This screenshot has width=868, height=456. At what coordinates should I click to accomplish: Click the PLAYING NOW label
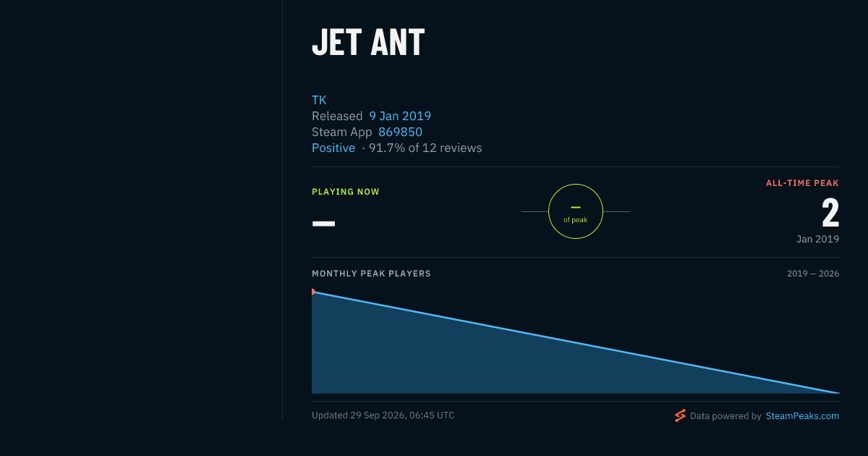click(346, 192)
